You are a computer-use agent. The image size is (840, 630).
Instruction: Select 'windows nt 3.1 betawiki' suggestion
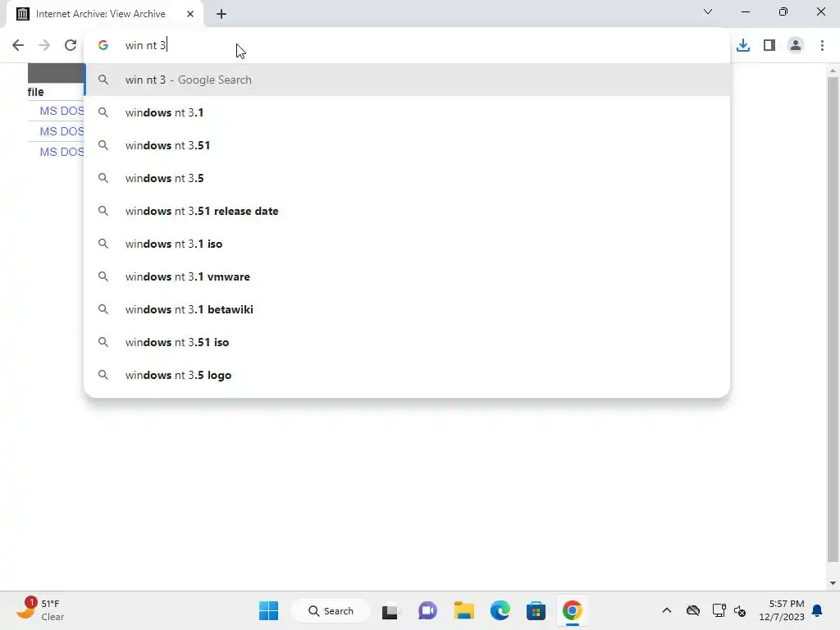tap(407, 309)
